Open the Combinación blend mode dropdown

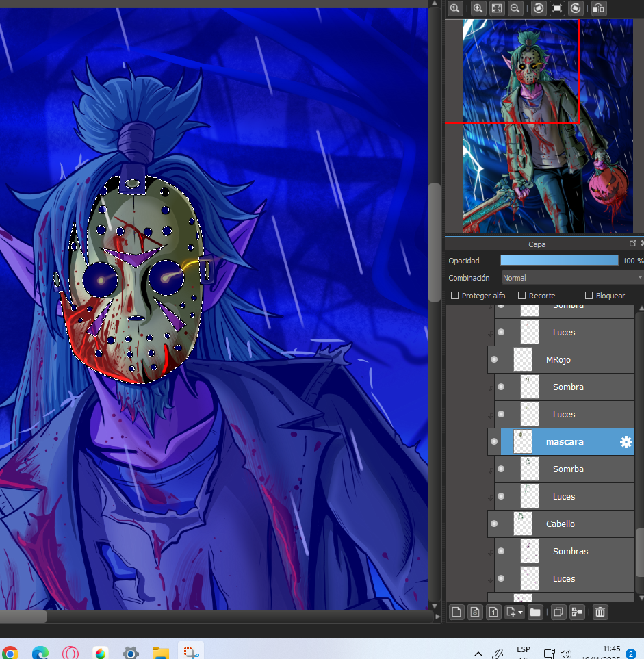(573, 278)
